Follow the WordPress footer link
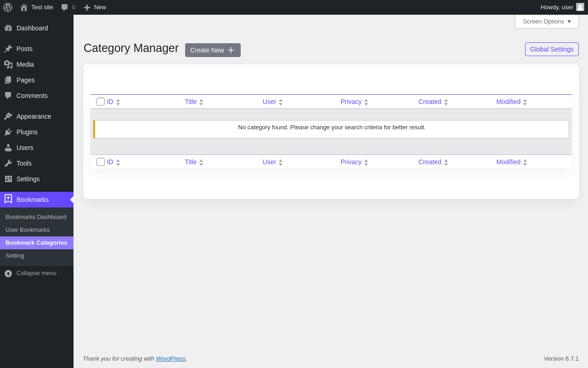Image resolution: width=588 pixels, height=368 pixels. [170, 359]
